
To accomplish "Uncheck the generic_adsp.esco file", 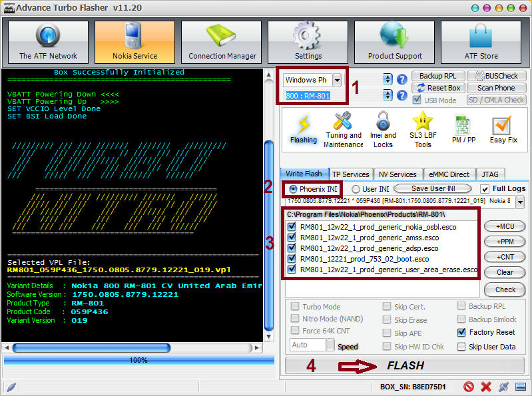I will (x=292, y=248).
